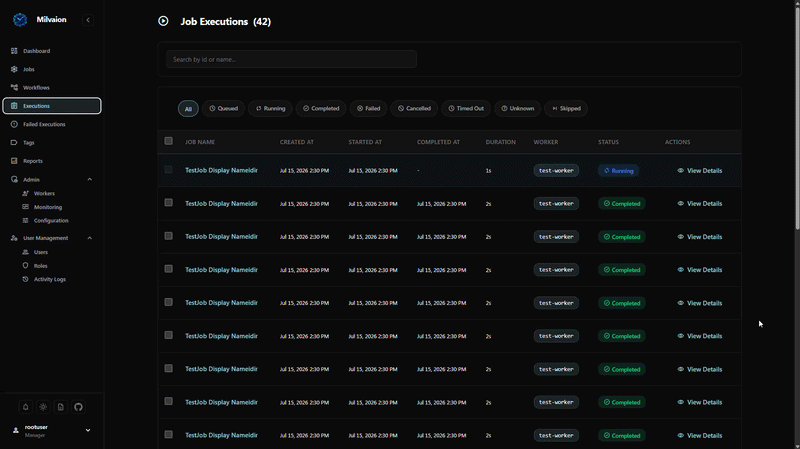
Task: Filter executions by Unknown status
Action: coord(517,109)
